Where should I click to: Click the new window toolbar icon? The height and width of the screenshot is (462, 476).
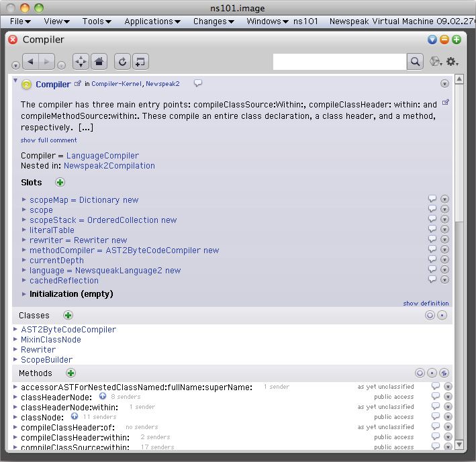pyautogui.click(x=140, y=62)
